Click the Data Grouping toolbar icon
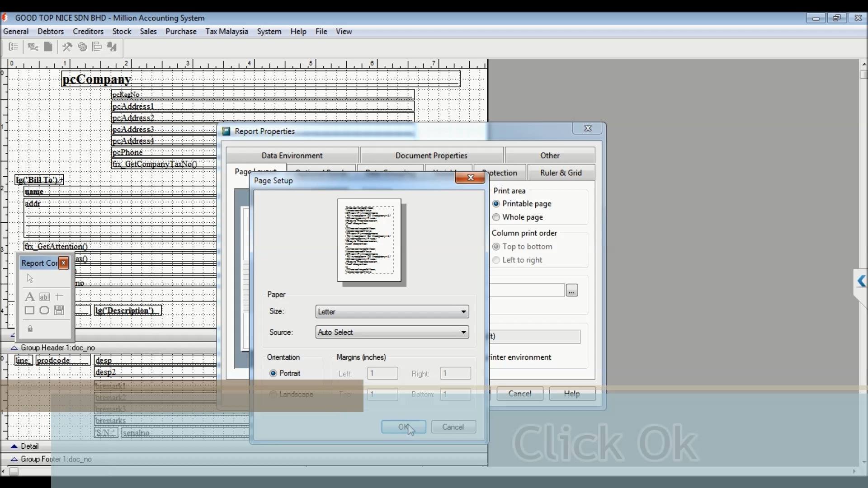Viewport: 868px width, 488px height. point(14,47)
